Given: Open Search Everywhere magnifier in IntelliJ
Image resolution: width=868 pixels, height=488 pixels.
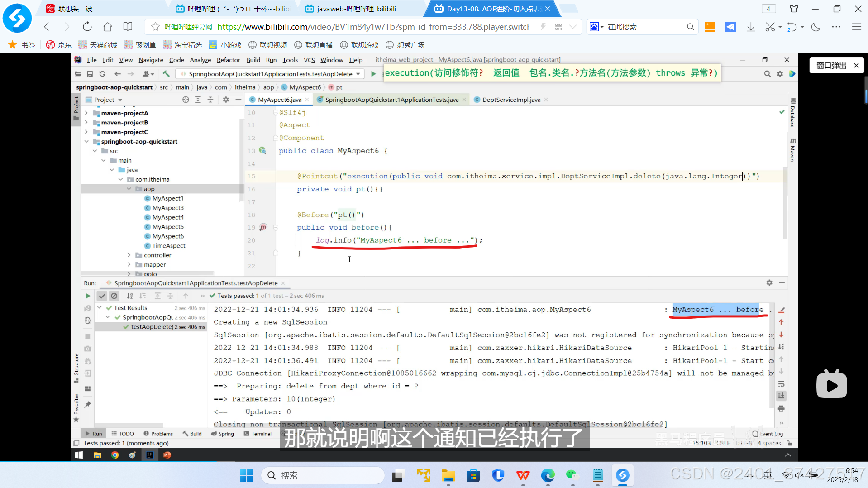Looking at the screenshot, I should (767, 74).
